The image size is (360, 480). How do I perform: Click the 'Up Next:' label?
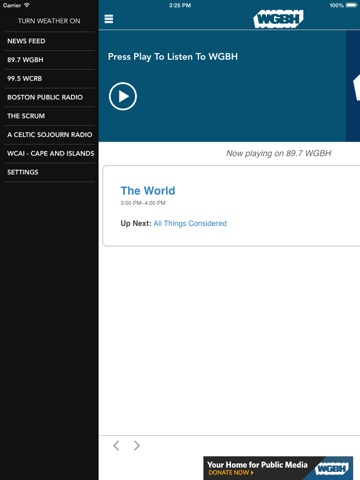coord(136,223)
